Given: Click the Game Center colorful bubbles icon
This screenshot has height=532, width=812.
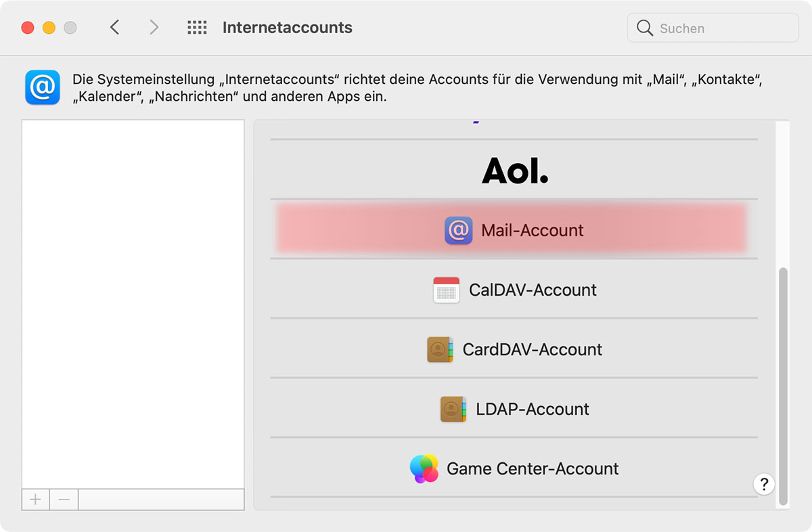Looking at the screenshot, I should pos(424,468).
